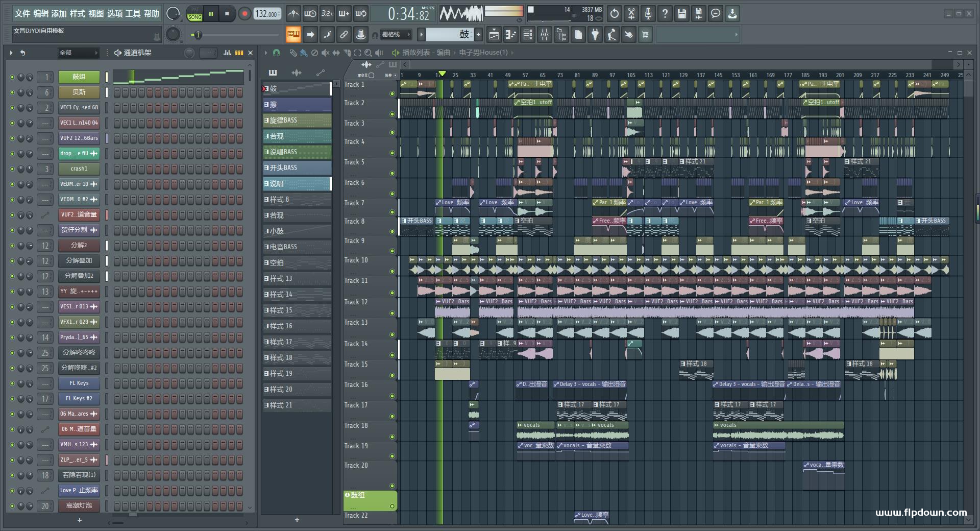Expand breadcrumb arrow after 电子男House(1)
The height and width of the screenshot is (531, 980).
click(512, 53)
